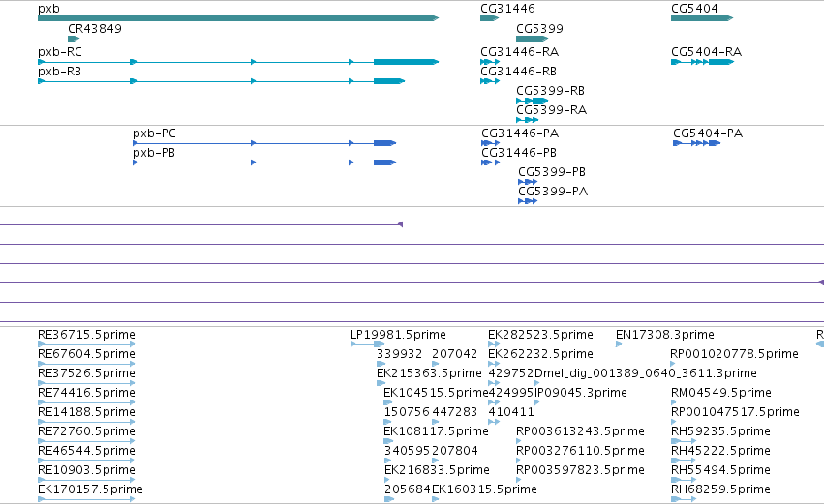Image resolution: width=824 pixels, height=504 pixels.
Task: Click the RE74416.5prime EST label
Action: [87, 393]
